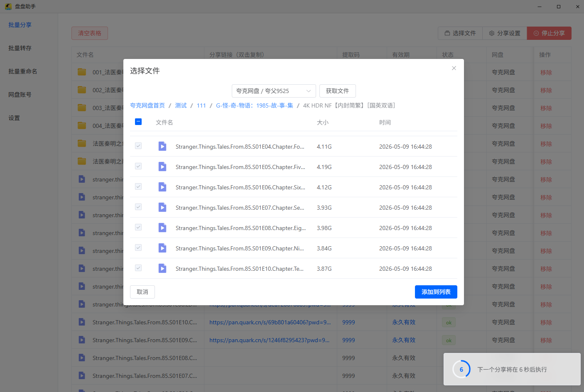Screen dimensions: 584x392
Task: Toggle checkbox for S01E04.Chapter.Fo file
Action: coord(138,146)
